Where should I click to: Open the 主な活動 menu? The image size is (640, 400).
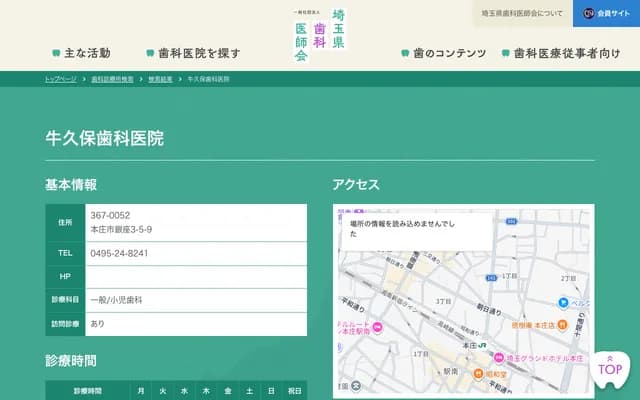click(x=82, y=53)
